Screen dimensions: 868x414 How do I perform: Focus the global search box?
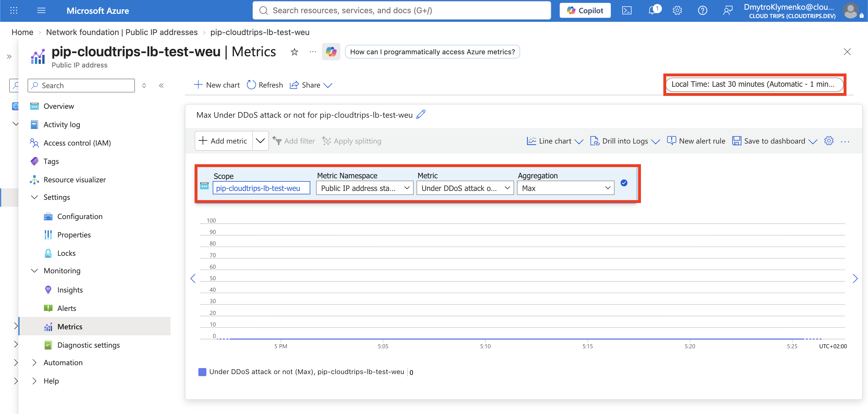(x=402, y=10)
